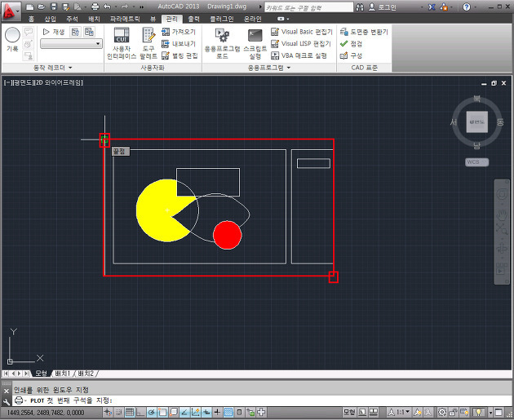The width and height of the screenshot is (514, 420).
Task: Toggle polar tracking in status bar
Action: point(152,412)
